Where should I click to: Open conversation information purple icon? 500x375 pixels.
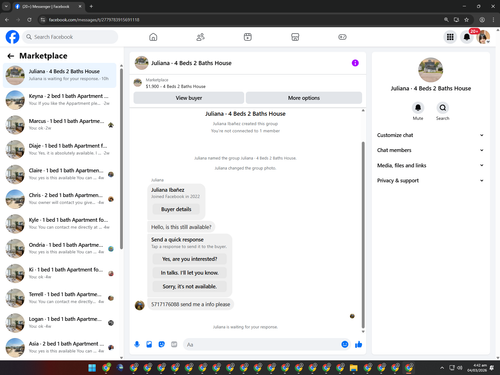click(355, 63)
